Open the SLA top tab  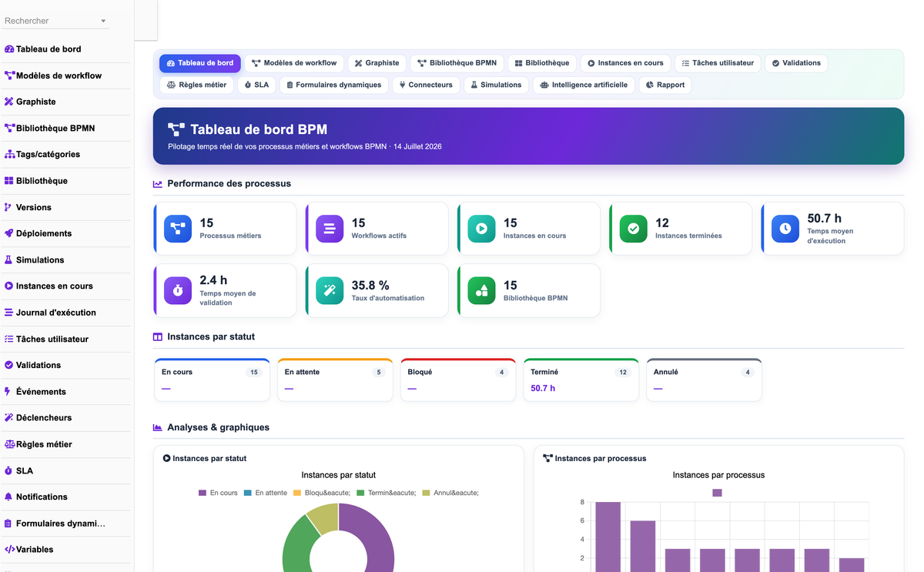click(x=256, y=85)
